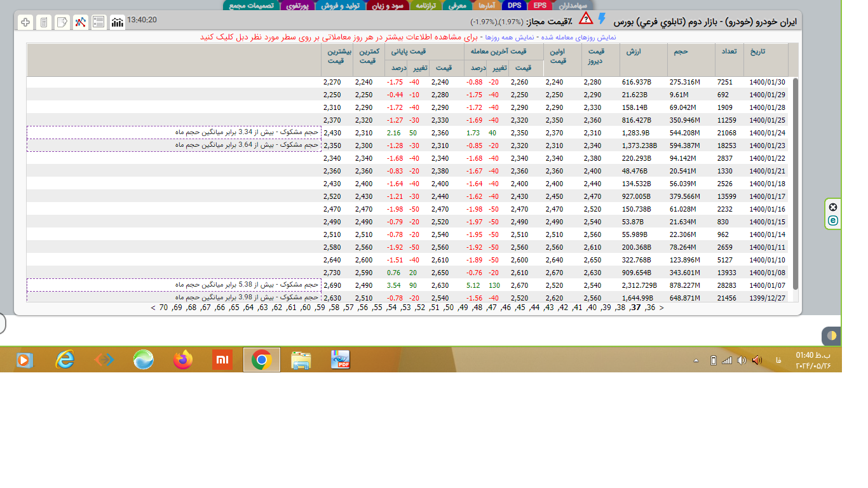Click link نمایش همه روزها
868x488 pixels.
pyautogui.click(x=508, y=37)
